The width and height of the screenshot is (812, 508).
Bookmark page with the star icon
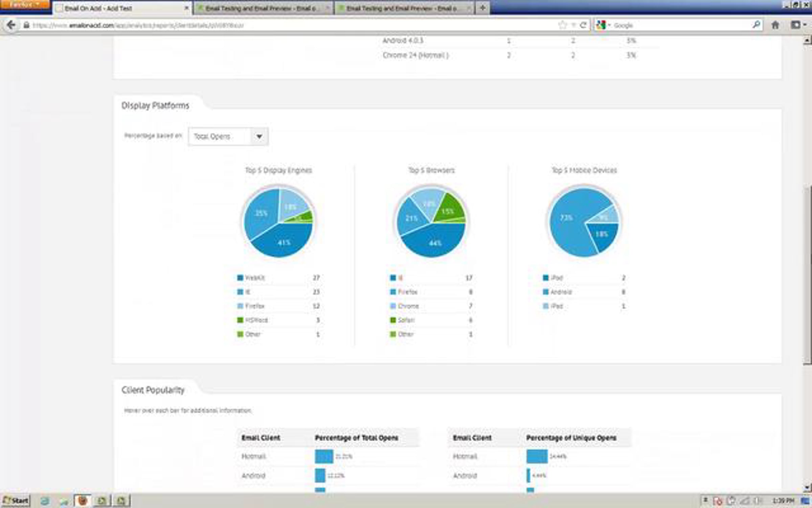(x=562, y=25)
